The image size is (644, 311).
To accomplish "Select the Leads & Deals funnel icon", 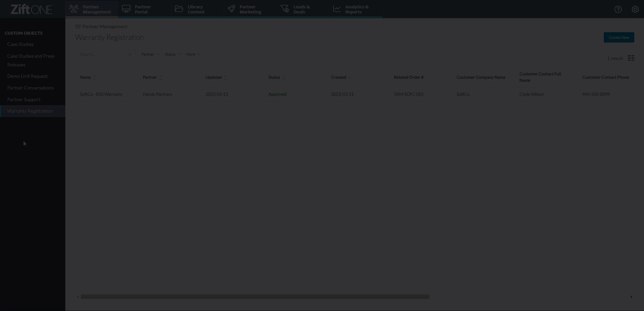I will click(285, 8).
